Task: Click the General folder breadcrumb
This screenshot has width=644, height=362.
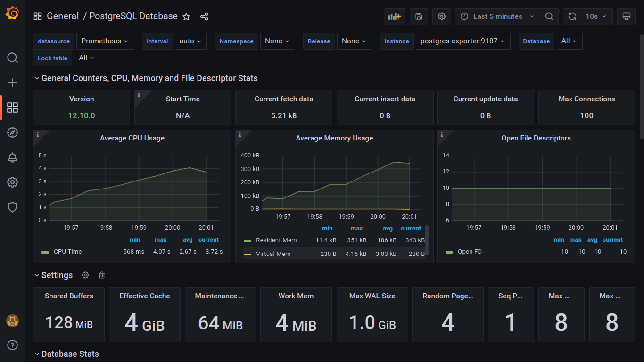Action: click(63, 16)
